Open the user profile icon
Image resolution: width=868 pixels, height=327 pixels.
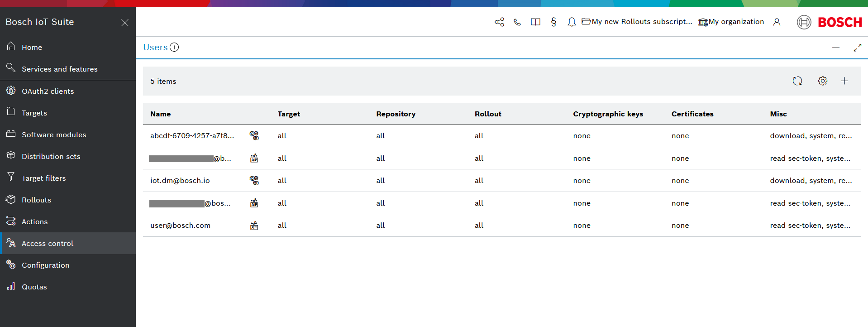[777, 22]
